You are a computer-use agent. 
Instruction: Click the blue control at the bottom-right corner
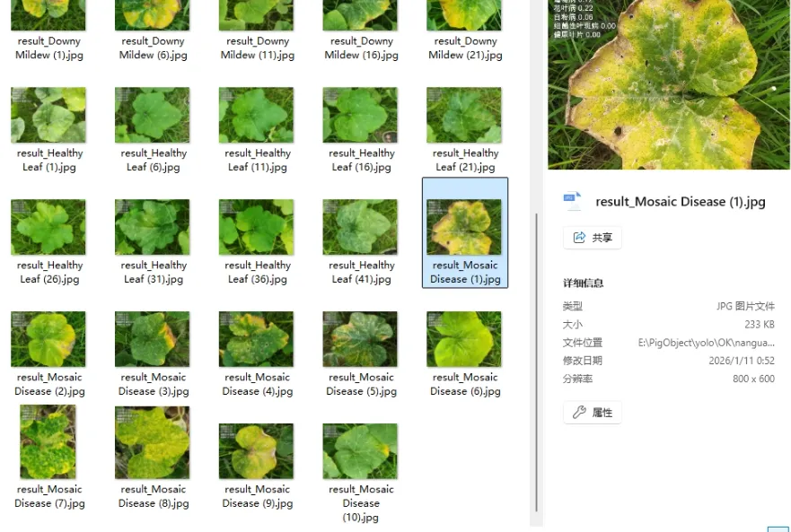click(x=781, y=528)
